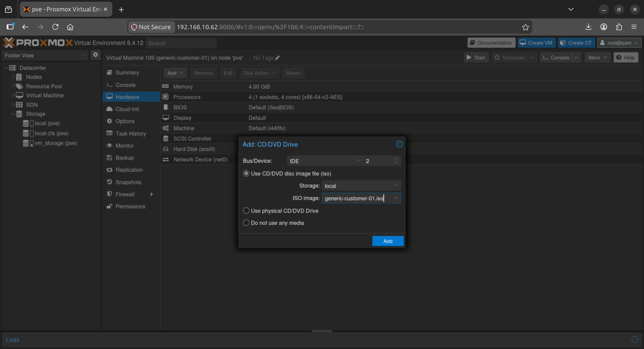Open a new browser tab with plus
Viewport: 644px width, 349px height.
point(121,9)
